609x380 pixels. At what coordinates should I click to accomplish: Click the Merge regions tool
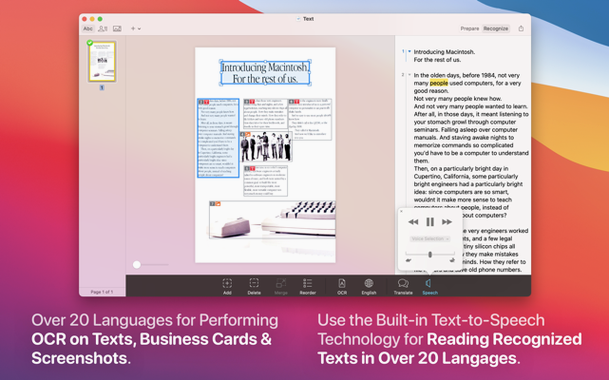click(281, 286)
